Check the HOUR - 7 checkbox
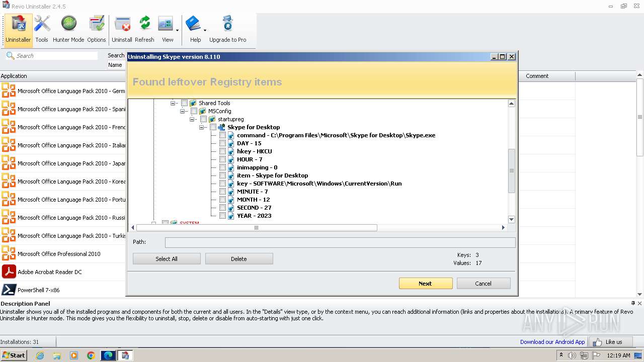This screenshot has width=644, height=362. point(222,159)
